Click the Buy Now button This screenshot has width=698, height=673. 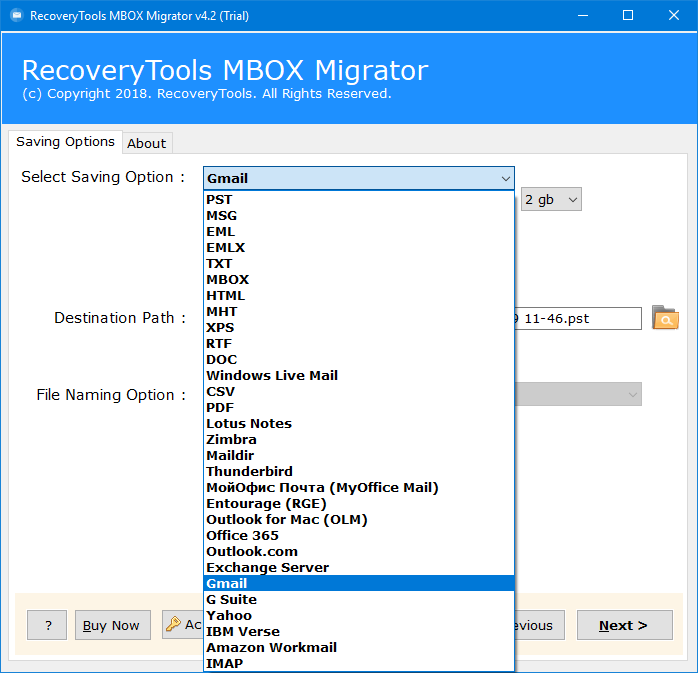[113, 625]
